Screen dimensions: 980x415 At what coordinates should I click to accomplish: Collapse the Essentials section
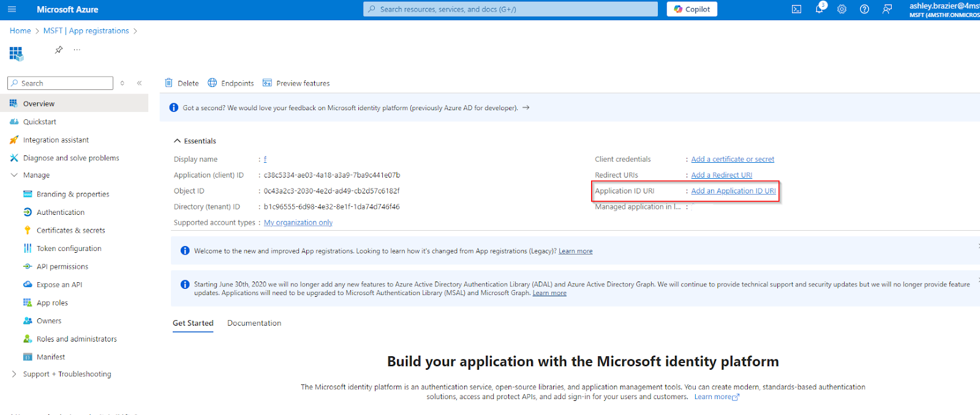tap(177, 141)
